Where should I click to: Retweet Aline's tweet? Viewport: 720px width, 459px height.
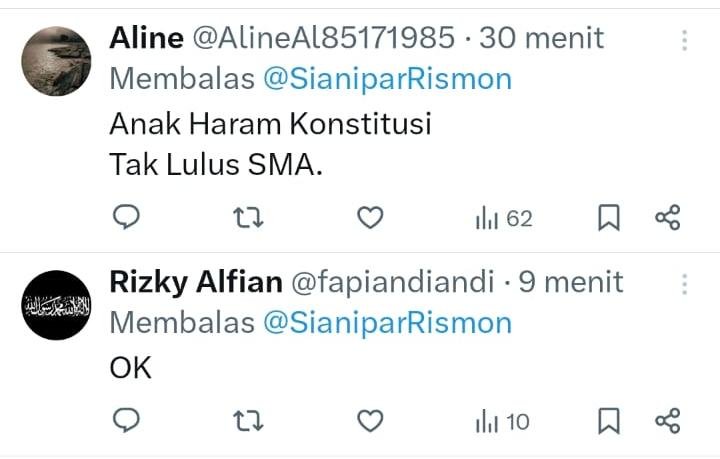coord(248,218)
